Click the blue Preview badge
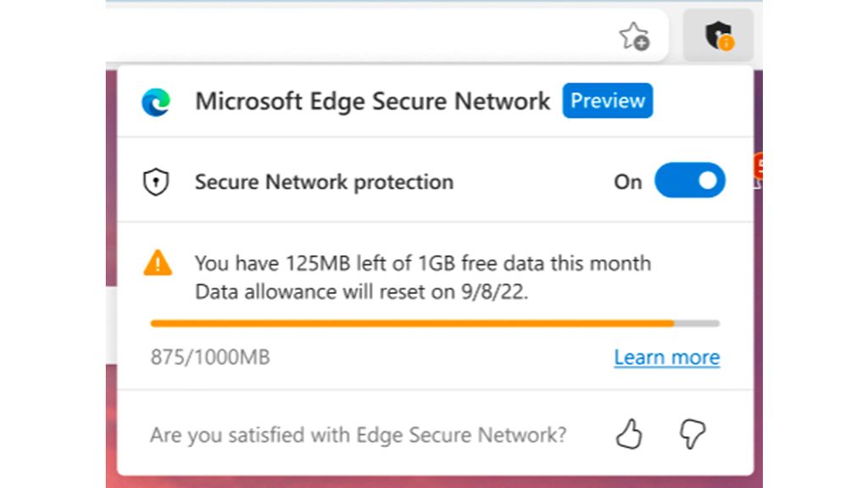Viewport: 868px width, 488px height. (607, 101)
